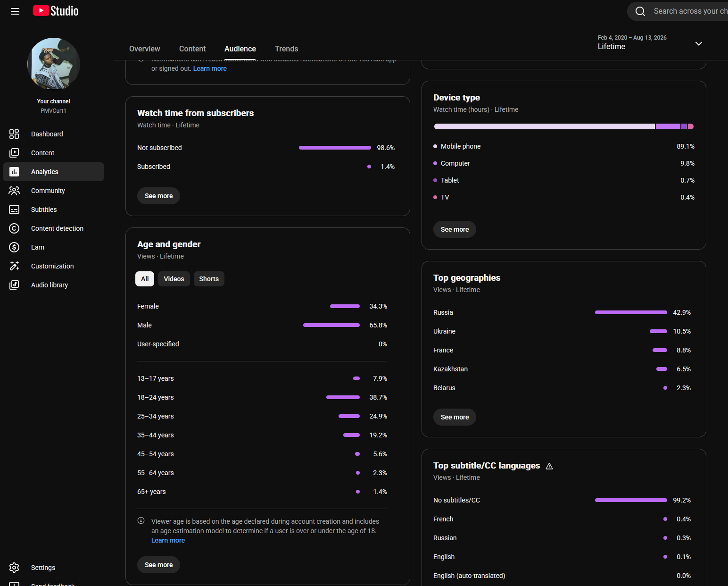The height and width of the screenshot is (586, 728).
Task: Click the Content sidebar icon
Action: coord(14,153)
